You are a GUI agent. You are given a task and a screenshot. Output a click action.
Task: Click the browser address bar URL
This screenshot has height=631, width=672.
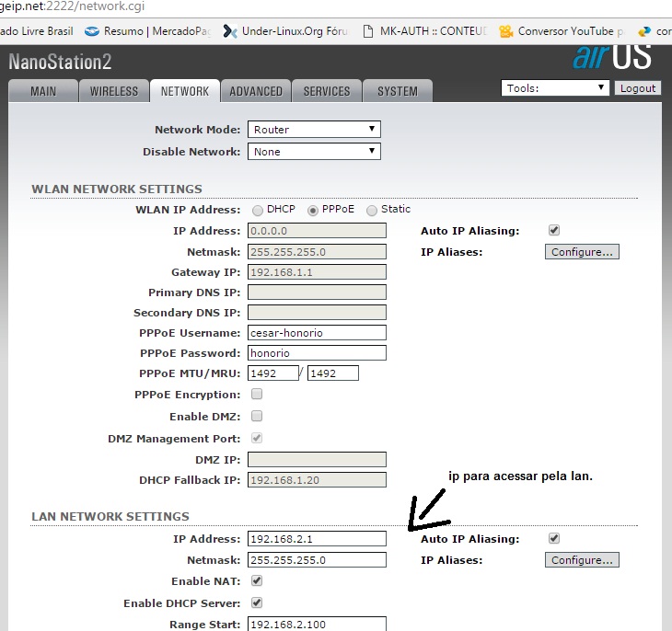pyautogui.click(x=72, y=6)
